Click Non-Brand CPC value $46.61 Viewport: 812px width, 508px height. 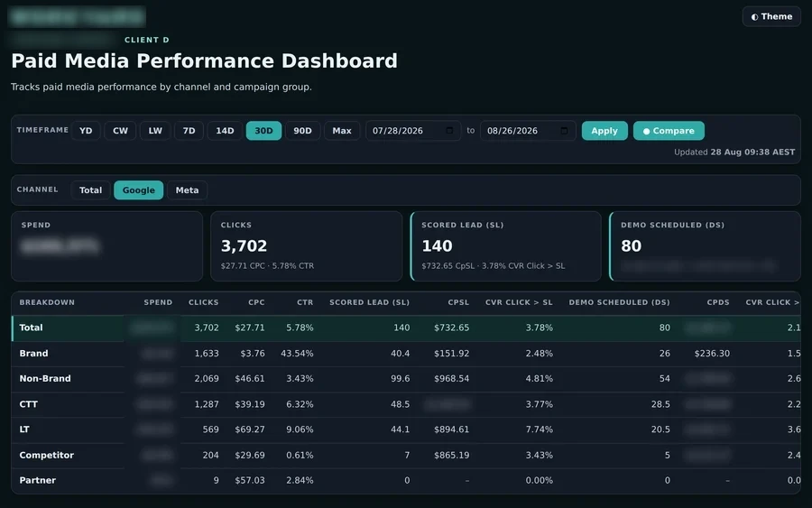coord(250,379)
